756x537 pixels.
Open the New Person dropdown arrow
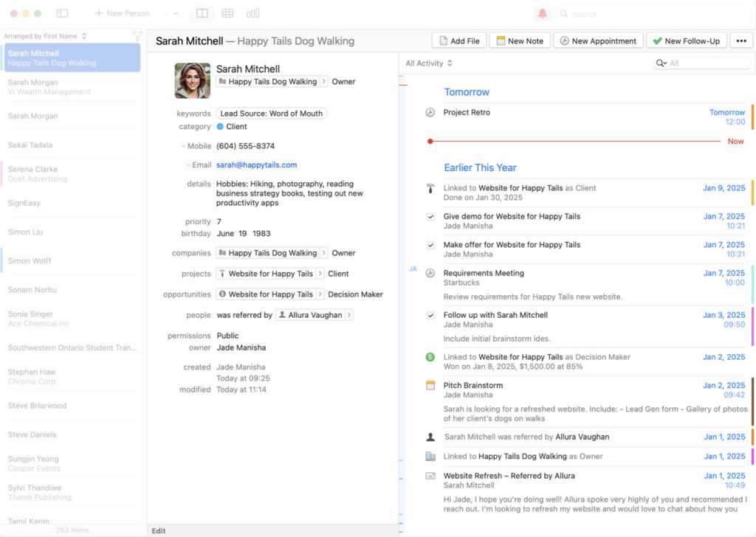(176, 13)
